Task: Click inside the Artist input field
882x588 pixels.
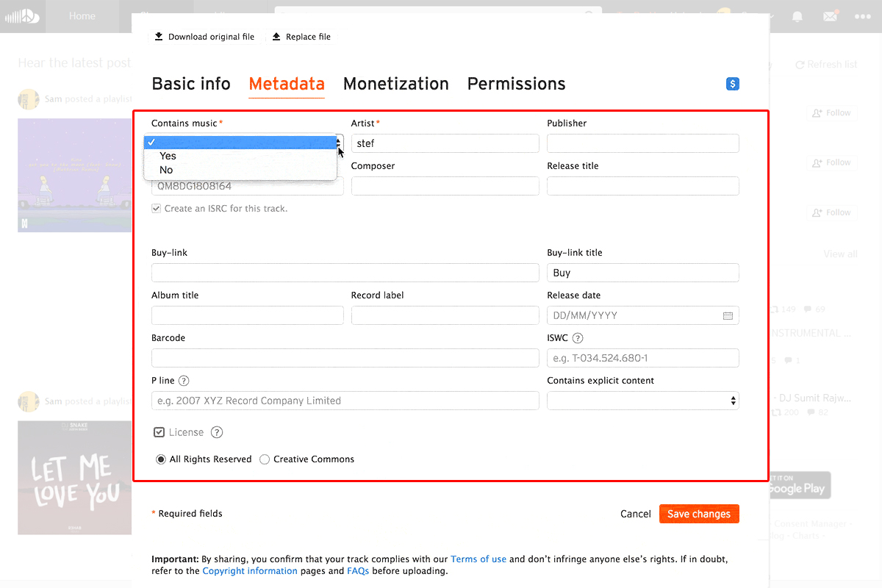Action: click(445, 143)
